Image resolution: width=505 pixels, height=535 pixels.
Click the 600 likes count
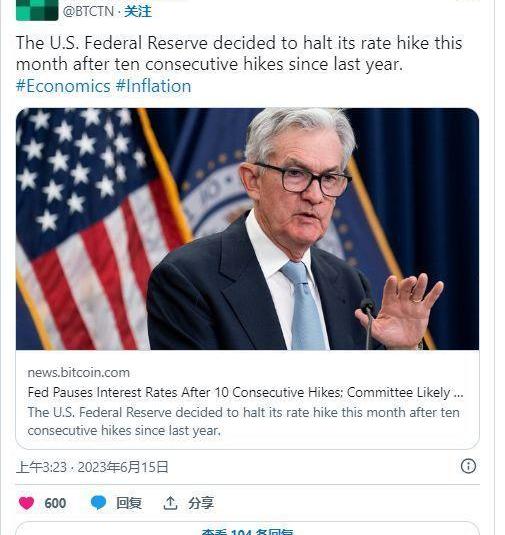tap(55, 503)
